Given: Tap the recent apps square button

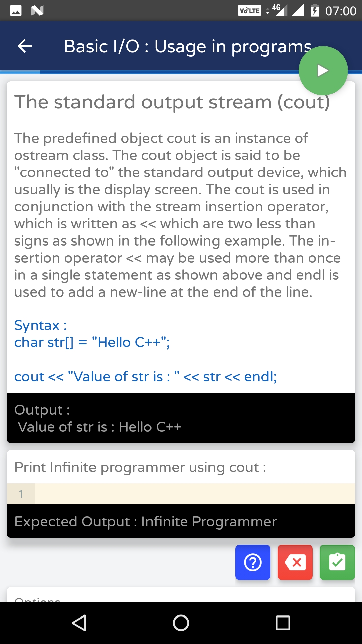Looking at the screenshot, I should point(283,623).
